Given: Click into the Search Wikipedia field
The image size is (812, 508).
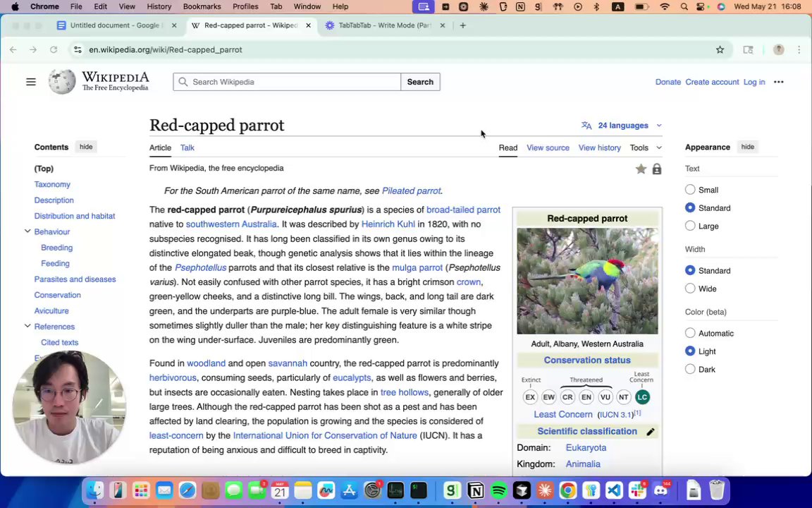Looking at the screenshot, I should (x=287, y=82).
